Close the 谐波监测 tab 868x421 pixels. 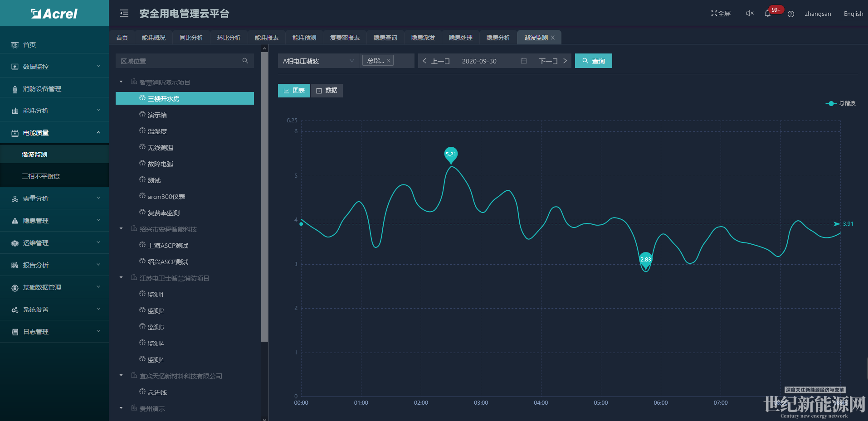553,38
